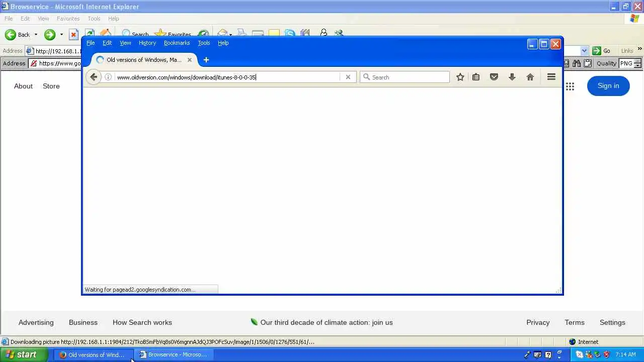Switch to 'Old versions of Wind...' taskbar item
Image resolution: width=644 pixels, height=362 pixels.
(x=93, y=354)
